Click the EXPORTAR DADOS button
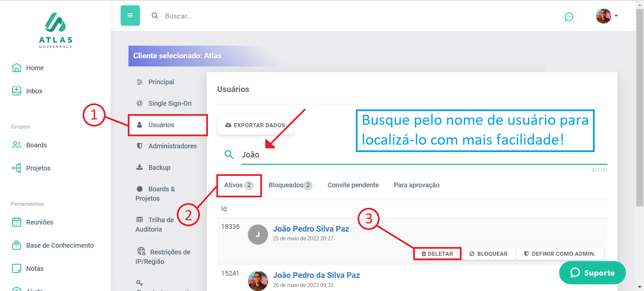 click(x=255, y=125)
